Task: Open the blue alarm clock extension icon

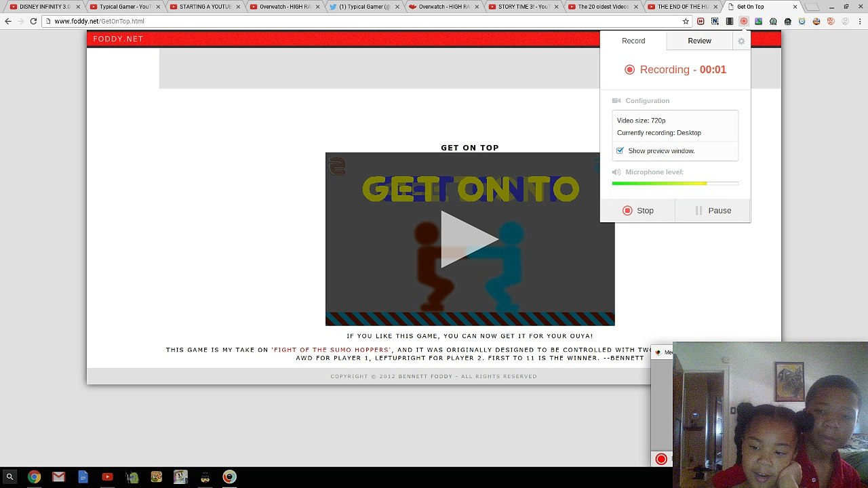Action: click(x=802, y=21)
